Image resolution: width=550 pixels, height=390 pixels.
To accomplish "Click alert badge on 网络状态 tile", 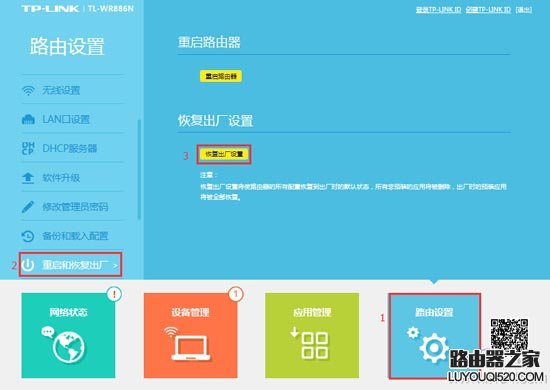I will pos(114,294).
